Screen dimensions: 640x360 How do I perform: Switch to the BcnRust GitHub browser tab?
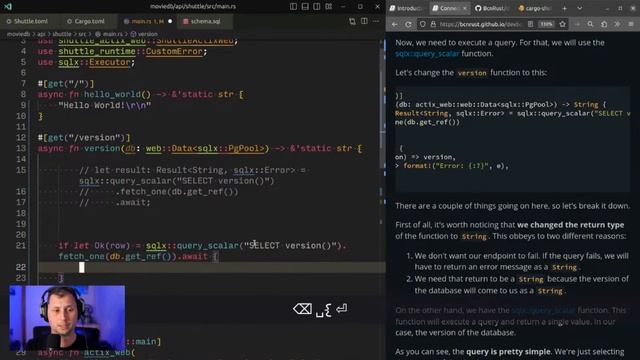click(x=491, y=8)
